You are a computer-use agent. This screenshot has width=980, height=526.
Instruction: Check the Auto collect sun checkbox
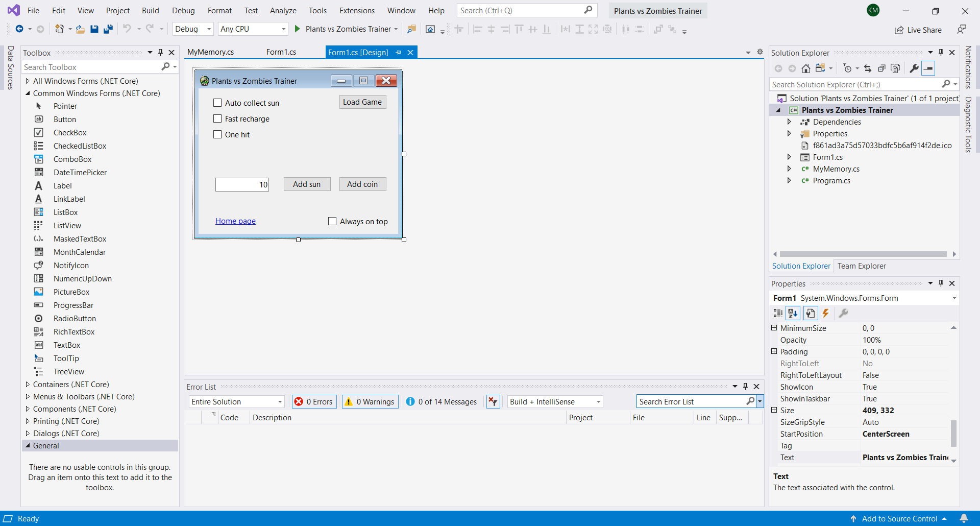click(217, 103)
